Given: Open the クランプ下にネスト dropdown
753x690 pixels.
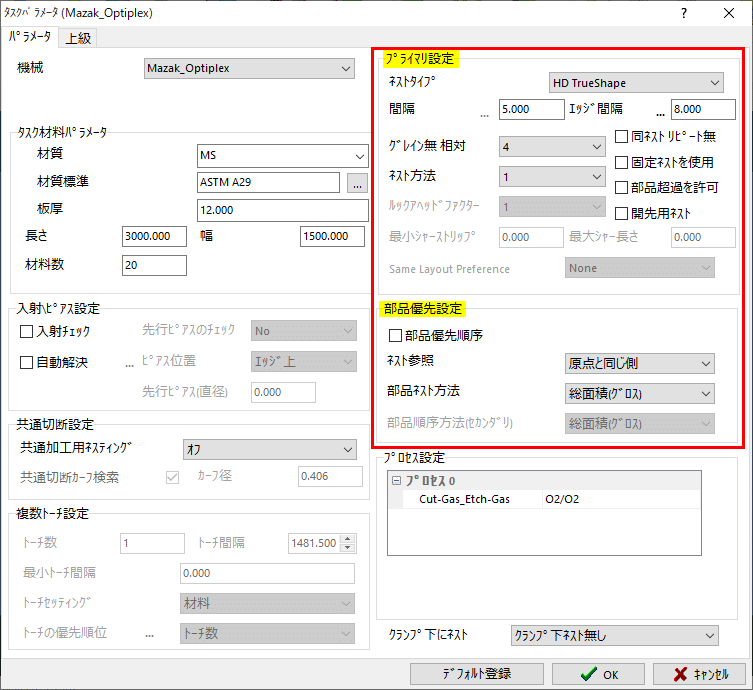Looking at the screenshot, I should point(615,636).
